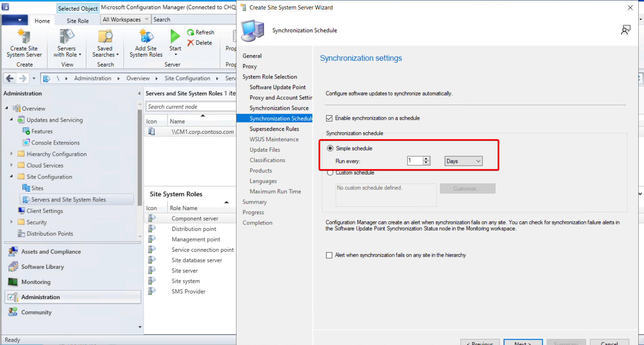Sort by the Role Name column header

202,208
